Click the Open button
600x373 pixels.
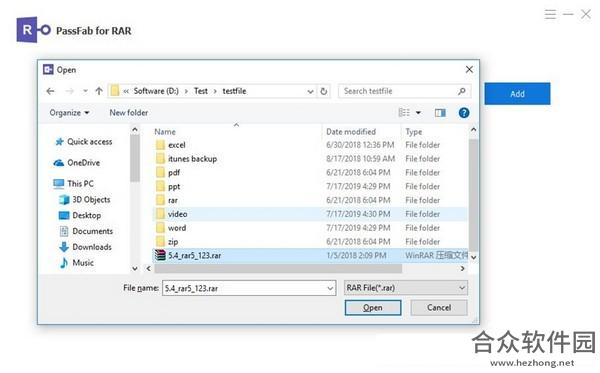373,308
